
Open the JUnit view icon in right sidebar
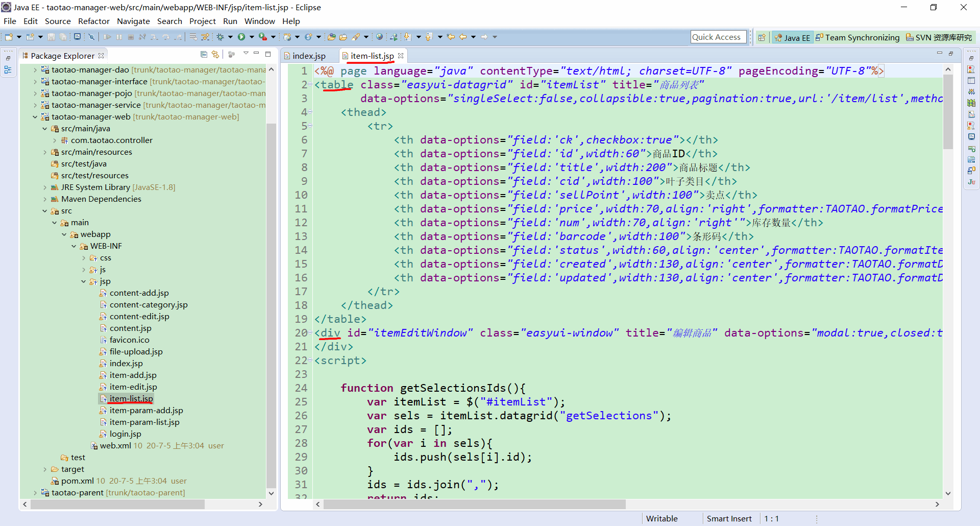tap(971, 182)
